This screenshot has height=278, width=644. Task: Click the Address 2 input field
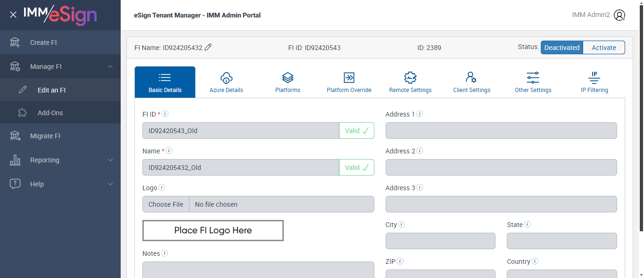501,168
